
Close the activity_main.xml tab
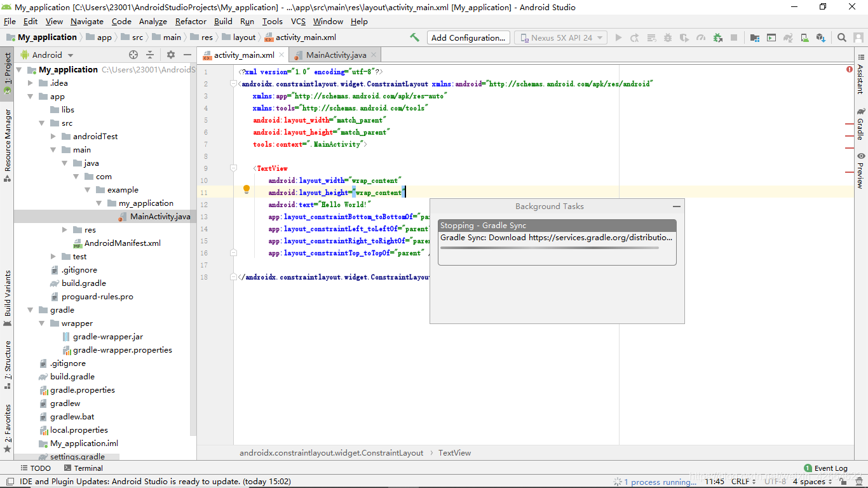coord(282,55)
